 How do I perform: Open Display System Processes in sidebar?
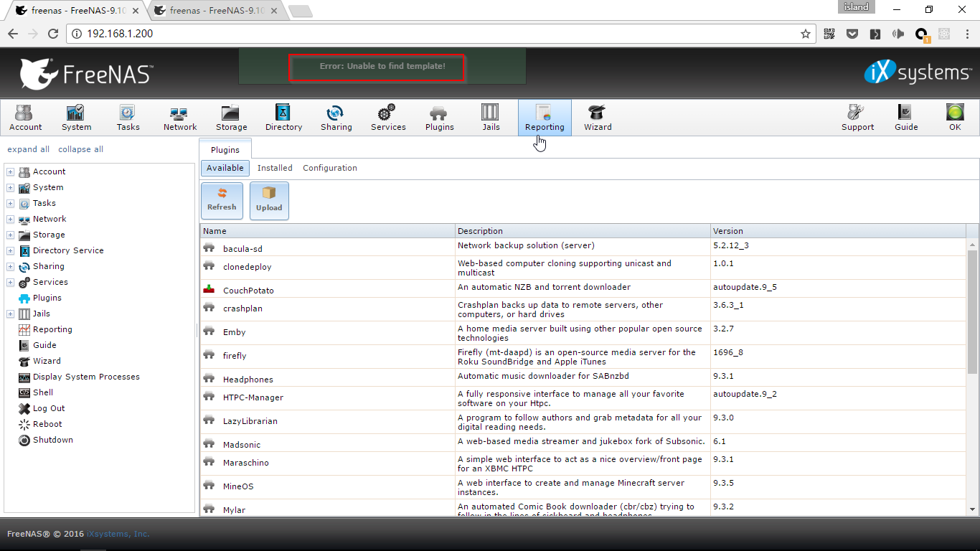(86, 377)
